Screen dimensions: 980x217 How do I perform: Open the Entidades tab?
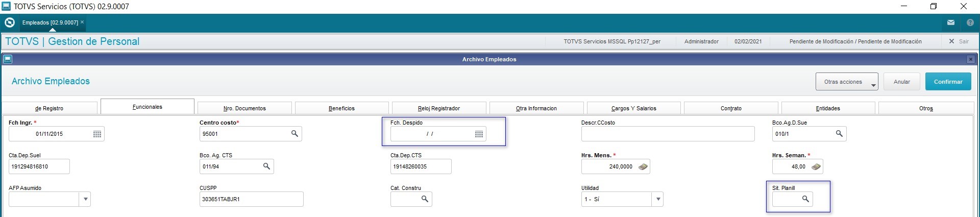pyautogui.click(x=828, y=108)
